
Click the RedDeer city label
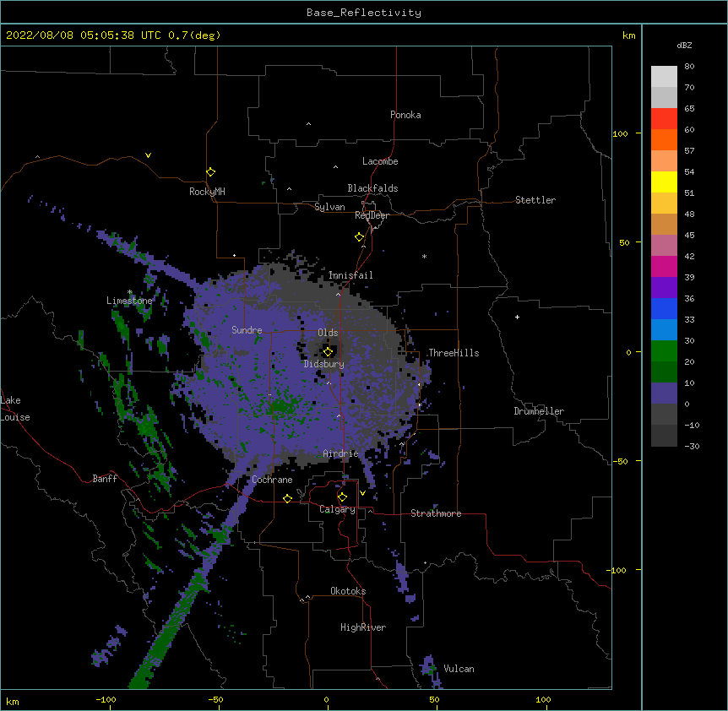(x=372, y=215)
